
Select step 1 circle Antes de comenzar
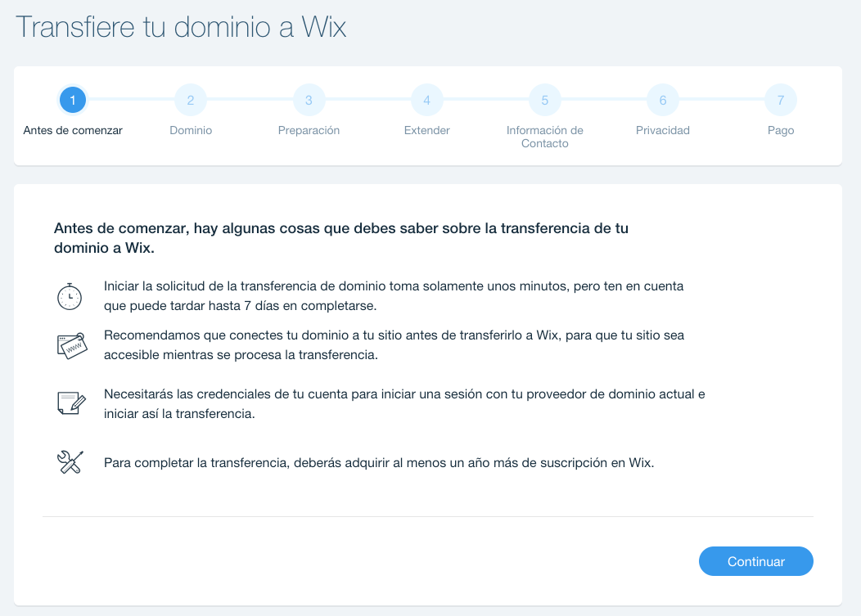(x=73, y=100)
